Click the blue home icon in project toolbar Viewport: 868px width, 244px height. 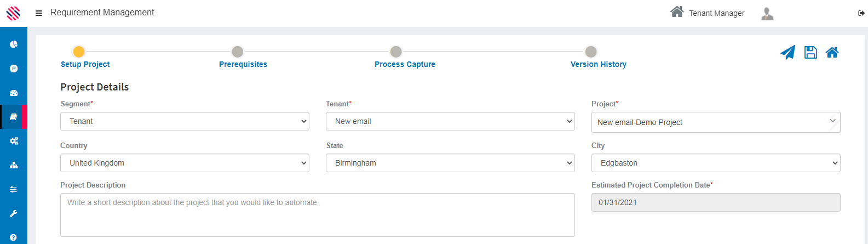pos(832,53)
